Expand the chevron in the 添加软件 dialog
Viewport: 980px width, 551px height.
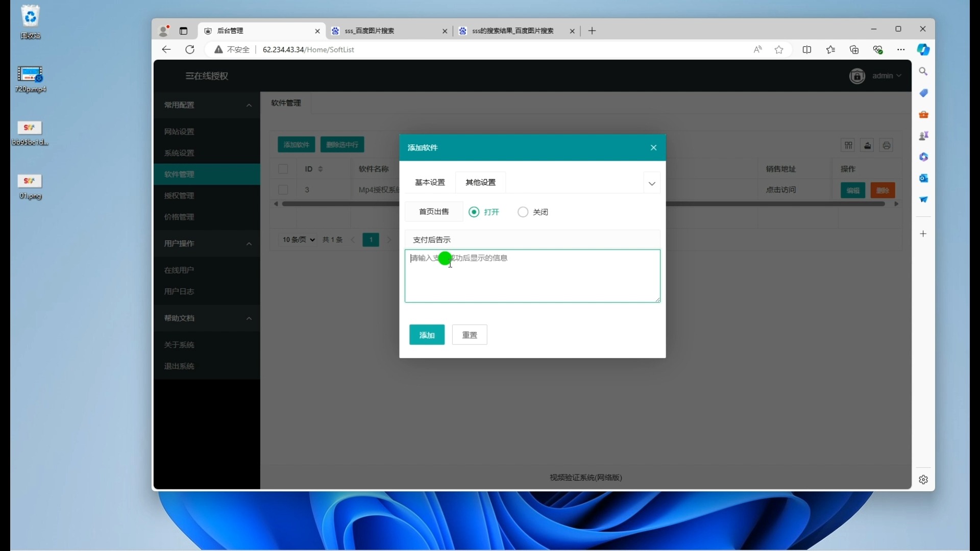coord(652,183)
